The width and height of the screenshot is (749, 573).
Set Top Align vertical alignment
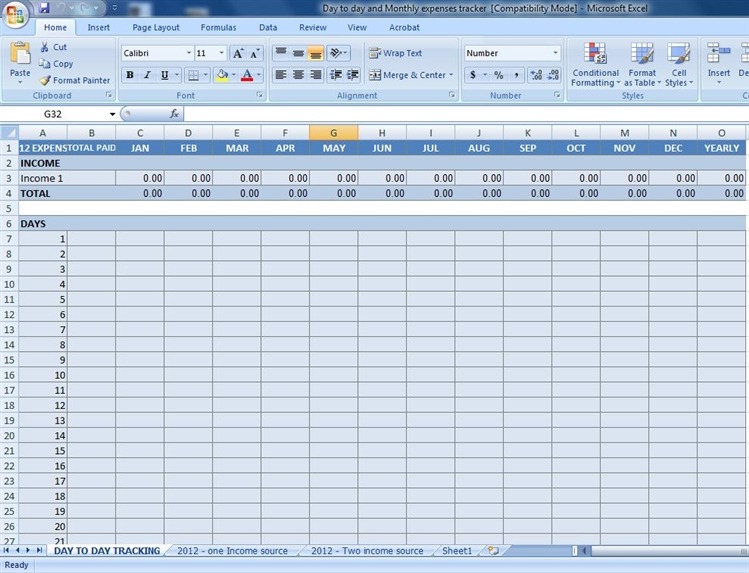click(x=281, y=53)
